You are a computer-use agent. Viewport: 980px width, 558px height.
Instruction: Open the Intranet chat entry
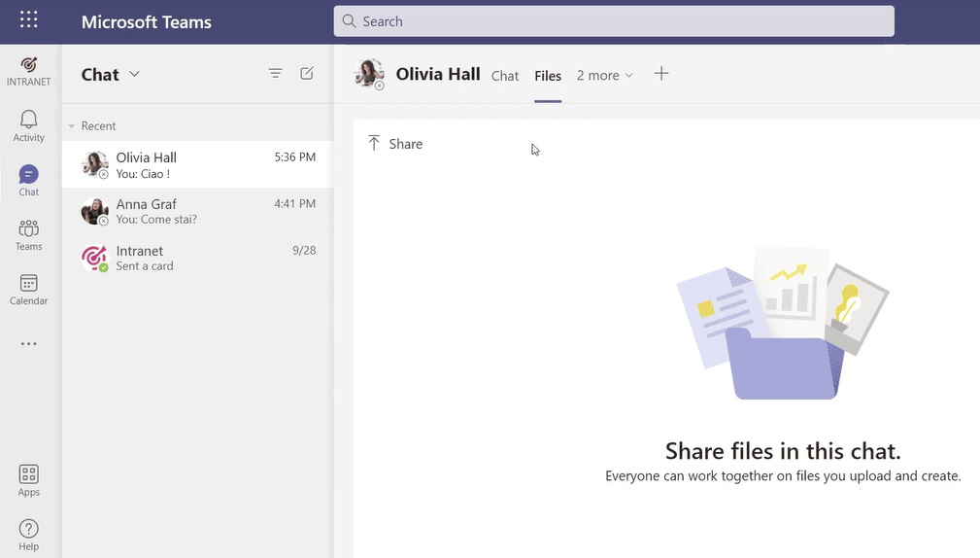click(x=196, y=258)
